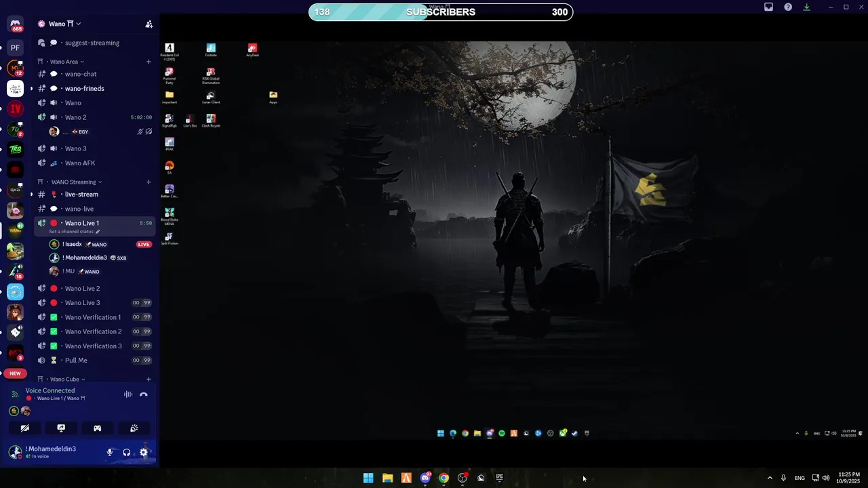The width and height of the screenshot is (868, 488).
Task: Deafen with the headphones icon
Action: click(126, 452)
